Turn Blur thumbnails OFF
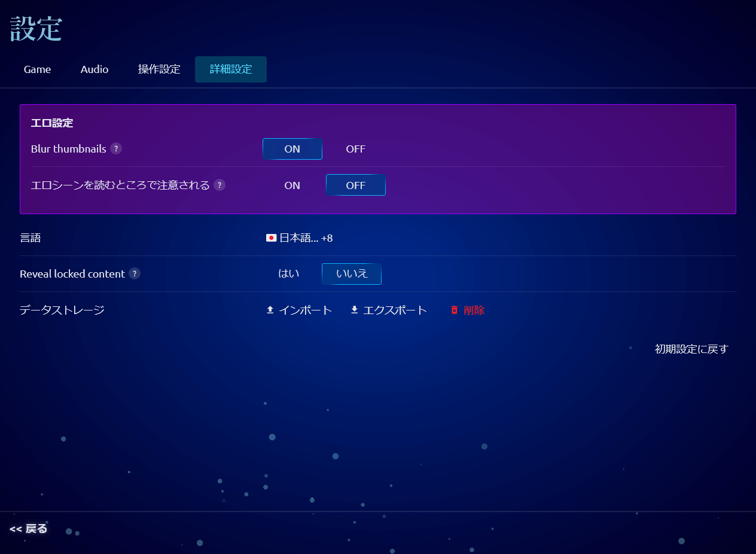Image resolution: width=756 pixels, height=554 pixels. (355, 149)
